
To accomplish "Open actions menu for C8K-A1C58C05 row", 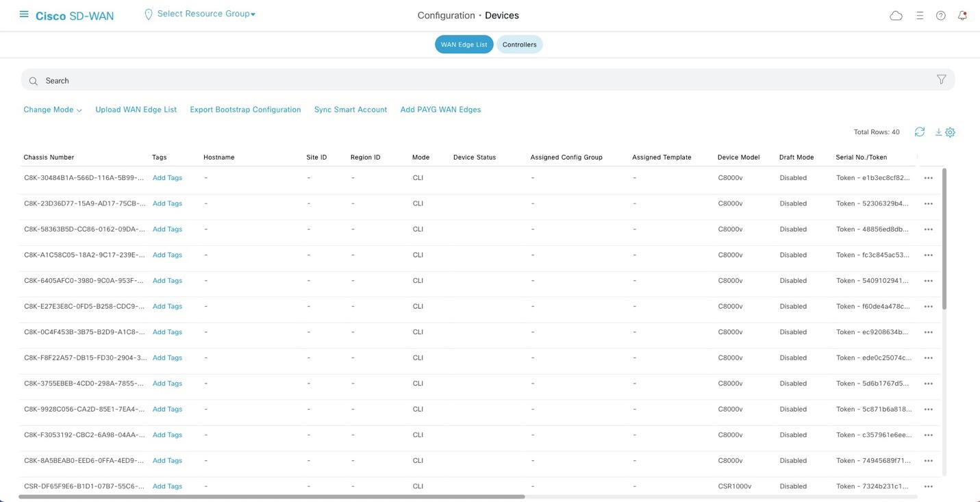I will (x=928, y=255).
